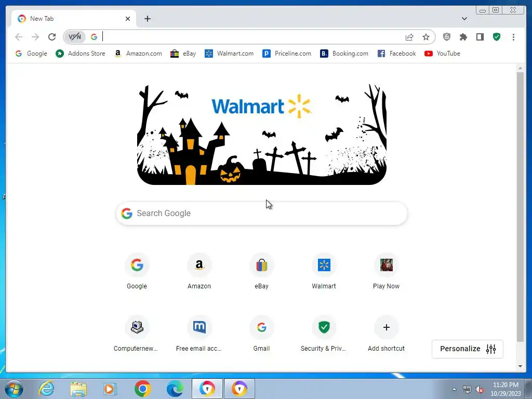Open the Google bookmark
The image size is (532, 399).
pos(31,54)
